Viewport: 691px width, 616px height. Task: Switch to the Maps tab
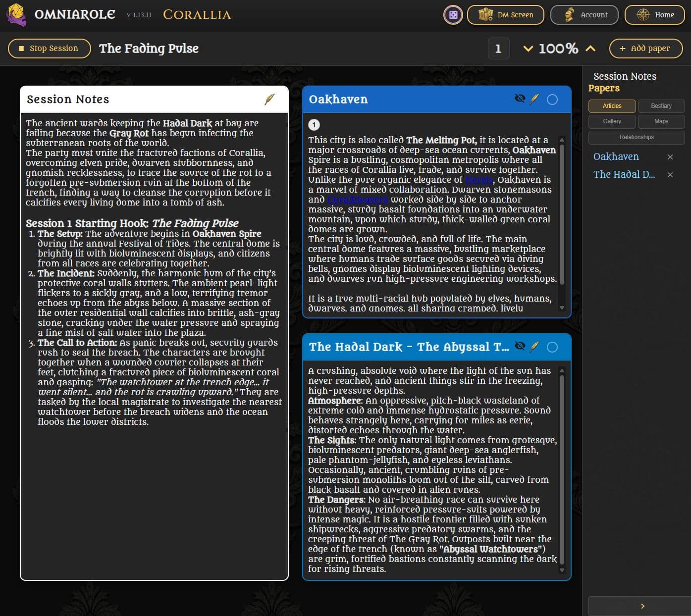[661, 121]
